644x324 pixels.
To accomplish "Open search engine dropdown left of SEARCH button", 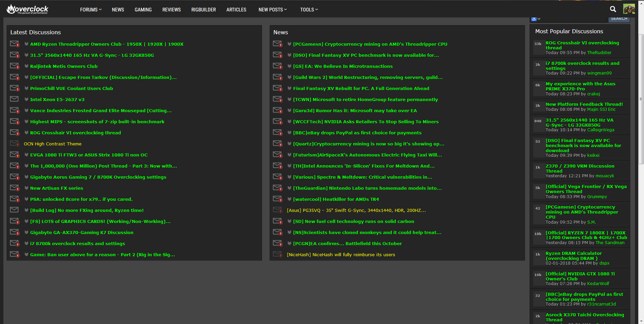I will 536,19.
